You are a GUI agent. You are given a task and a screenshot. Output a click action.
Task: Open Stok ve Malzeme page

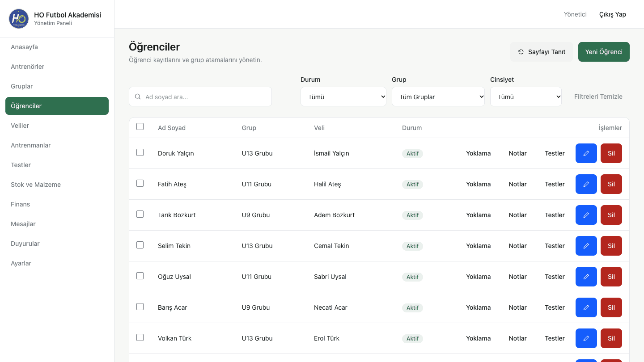click(57, 185)
